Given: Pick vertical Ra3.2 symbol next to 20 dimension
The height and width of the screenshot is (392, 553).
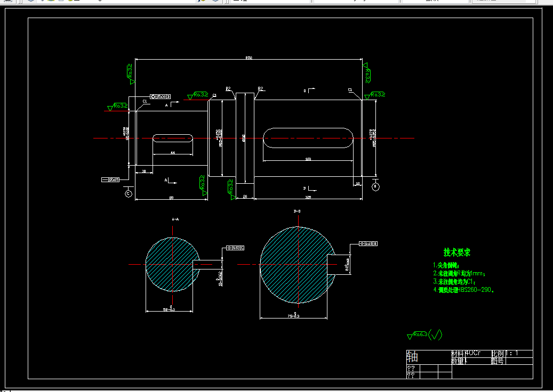Looking at the screenshot, I should click(231, 190).
